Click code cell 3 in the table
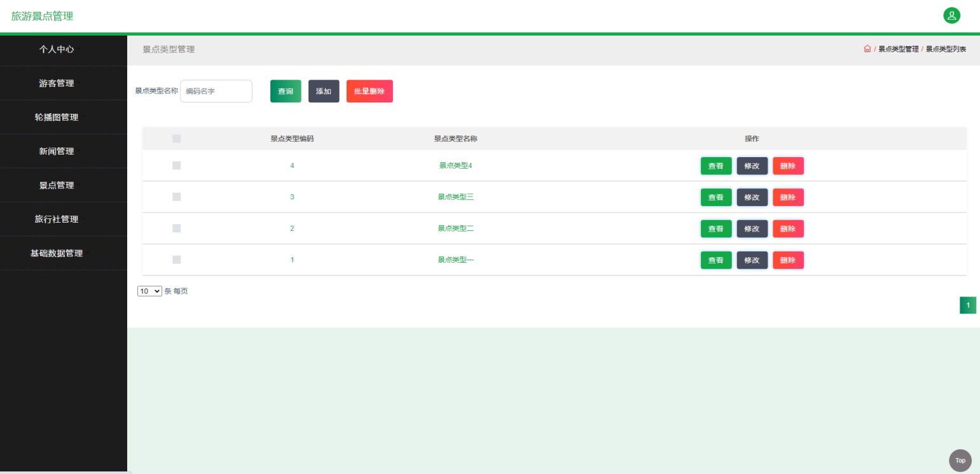Screen dimensions: 980x474 click(x=292, y=197)
